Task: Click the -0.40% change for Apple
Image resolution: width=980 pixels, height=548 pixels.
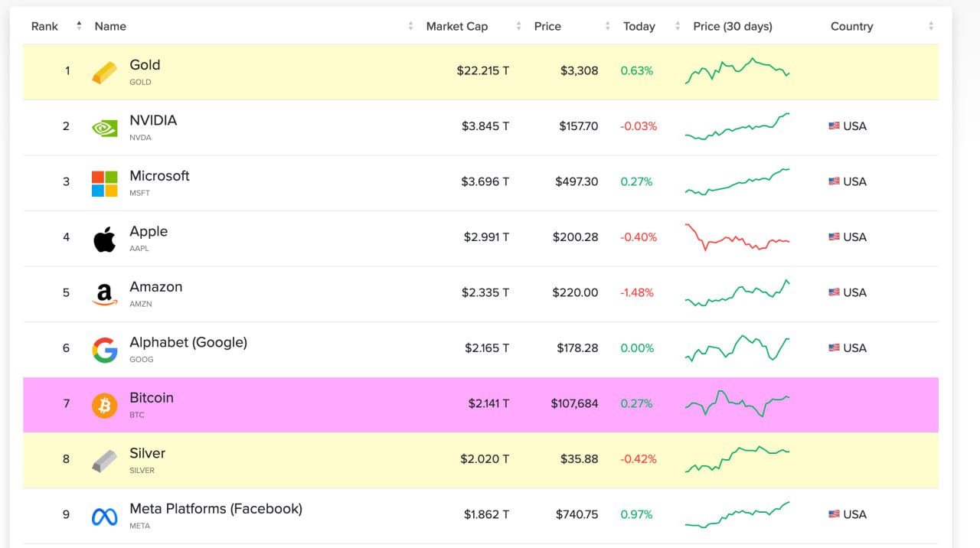Action: pos(639,237)
